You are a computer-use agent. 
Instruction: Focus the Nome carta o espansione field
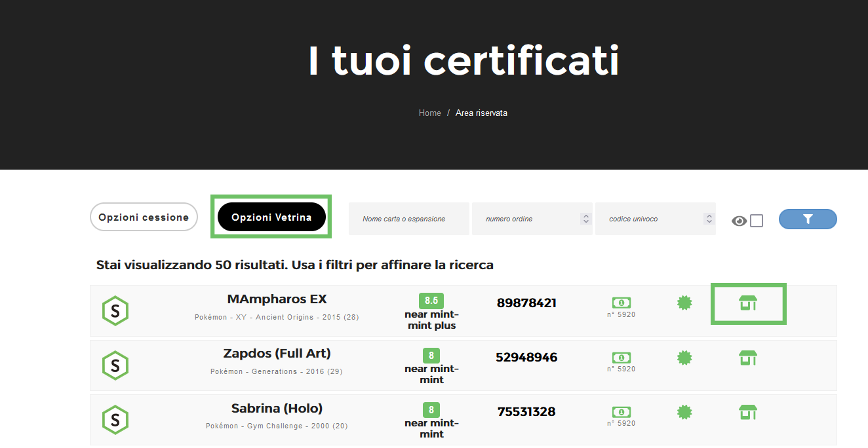click(409, 219)
